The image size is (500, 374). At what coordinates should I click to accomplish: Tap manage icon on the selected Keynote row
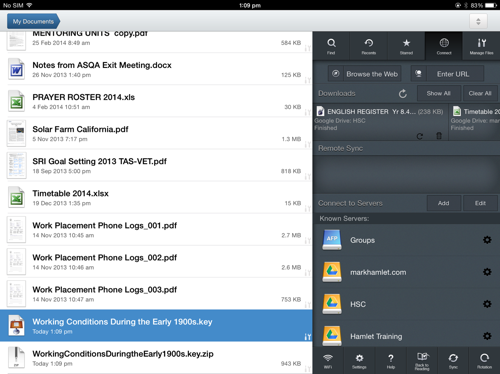point(307,337)
